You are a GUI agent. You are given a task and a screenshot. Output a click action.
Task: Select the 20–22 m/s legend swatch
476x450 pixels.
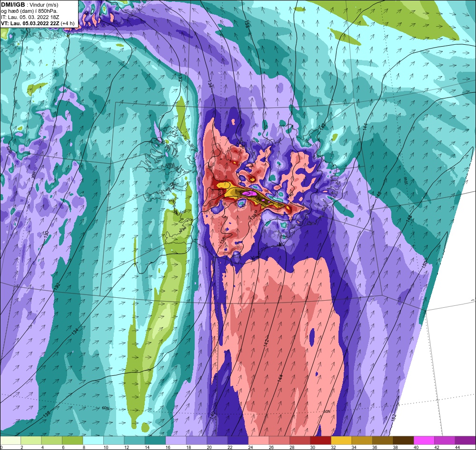pyautogui.click(x=218, y=440)
